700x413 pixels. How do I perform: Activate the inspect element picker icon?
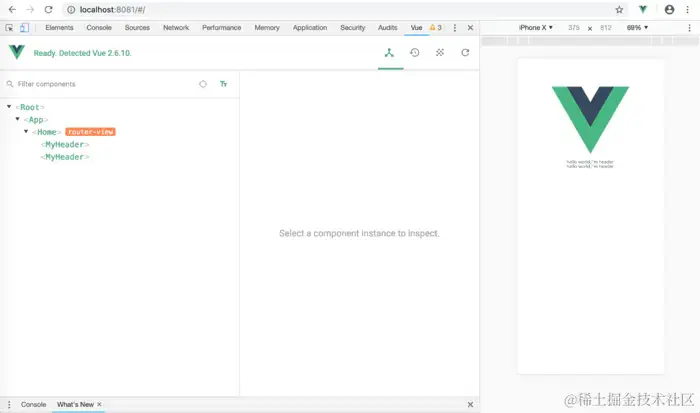tap(9, 28)
